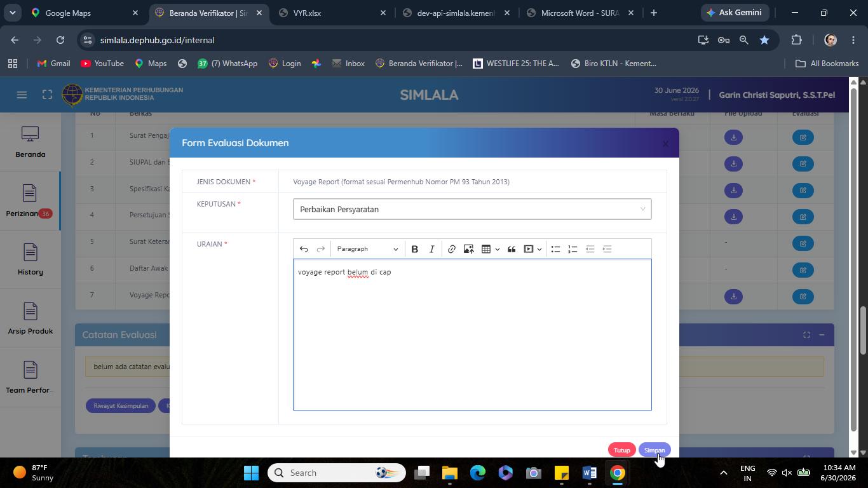The image size is (868, 488).
Task: Insert a block quote
Action: (512, 249)
